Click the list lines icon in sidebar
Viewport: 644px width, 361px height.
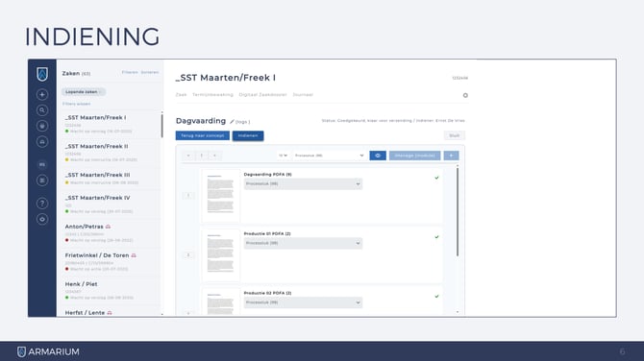42,180
